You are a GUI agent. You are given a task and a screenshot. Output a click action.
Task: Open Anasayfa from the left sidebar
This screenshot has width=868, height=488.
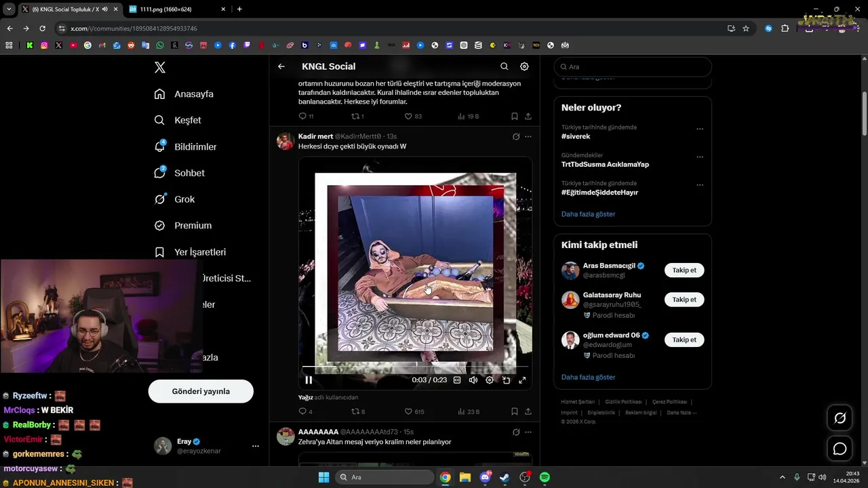[x=184, y=94]
